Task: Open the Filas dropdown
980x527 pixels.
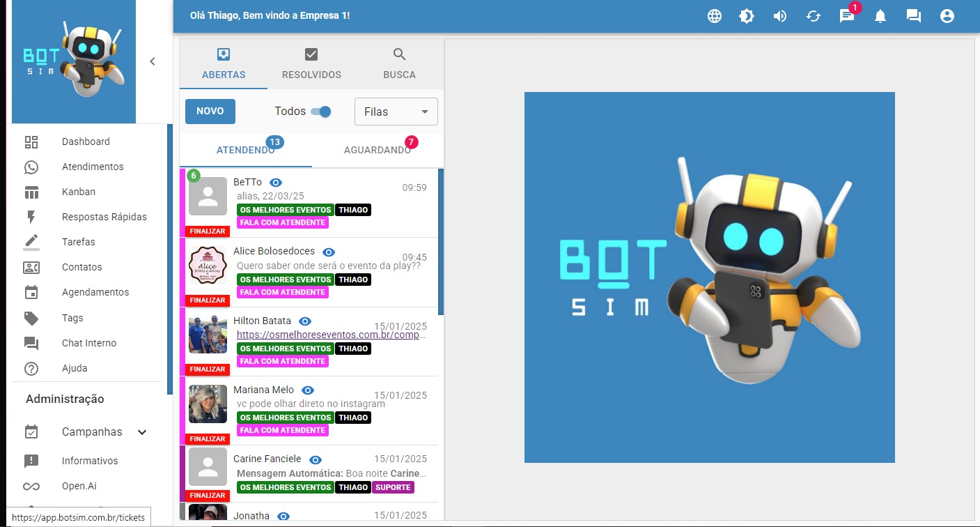Action: click(396, 112)
